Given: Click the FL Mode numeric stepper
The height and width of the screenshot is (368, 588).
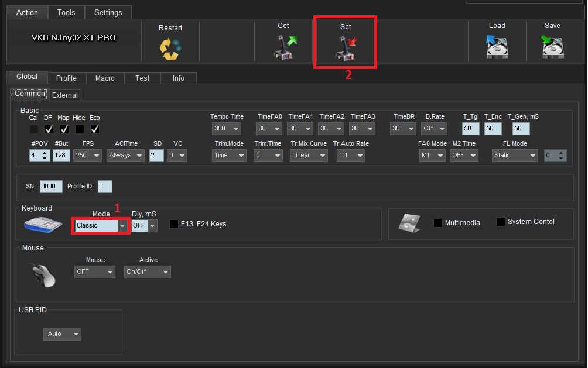Looking at the screenshot, I should coord(555,156).
